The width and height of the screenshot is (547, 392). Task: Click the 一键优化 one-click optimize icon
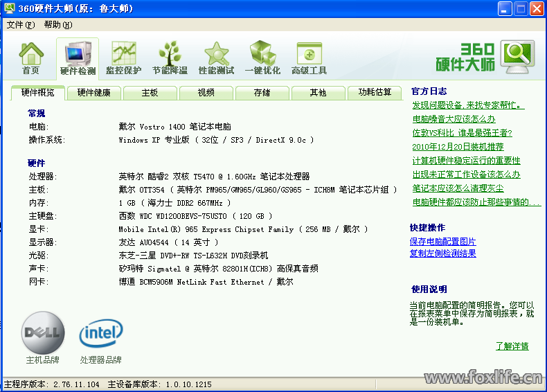tap(262, 57)
